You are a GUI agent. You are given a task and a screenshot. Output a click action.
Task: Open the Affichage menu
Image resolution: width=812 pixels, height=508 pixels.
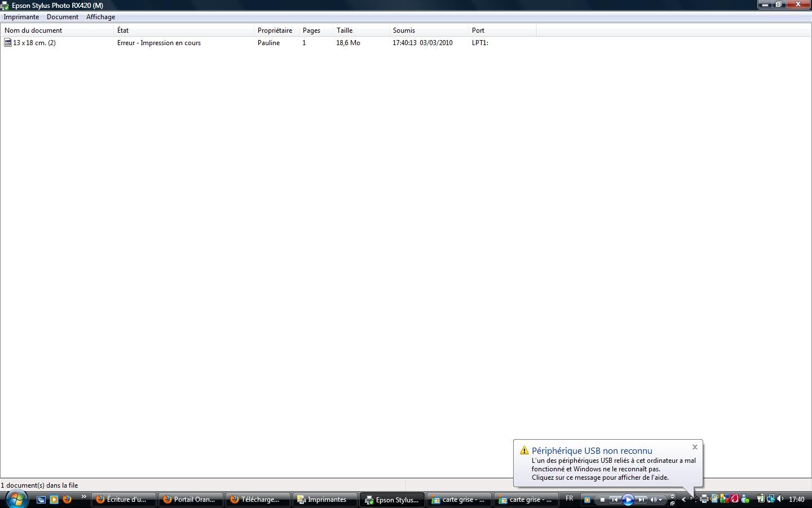[100, 17]
